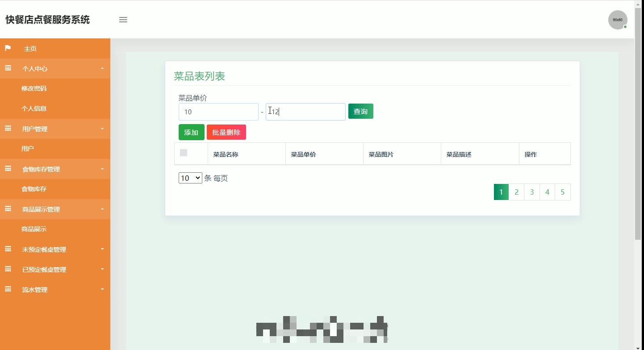Click the grid icon beside 已预定餐桌管理

pyautogui.click(x=8, y=269)
